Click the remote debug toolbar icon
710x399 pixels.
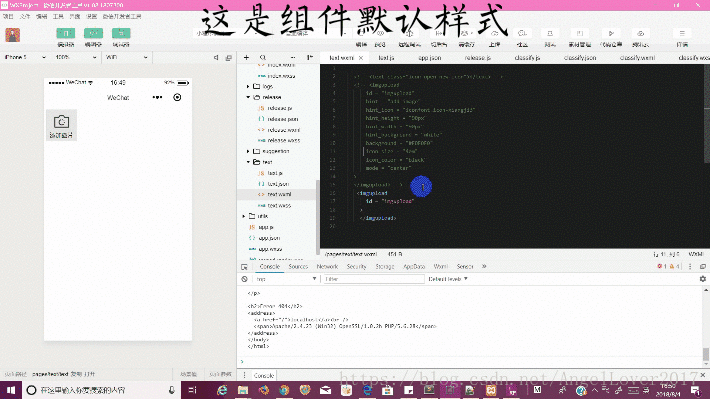tap(409, 34)
